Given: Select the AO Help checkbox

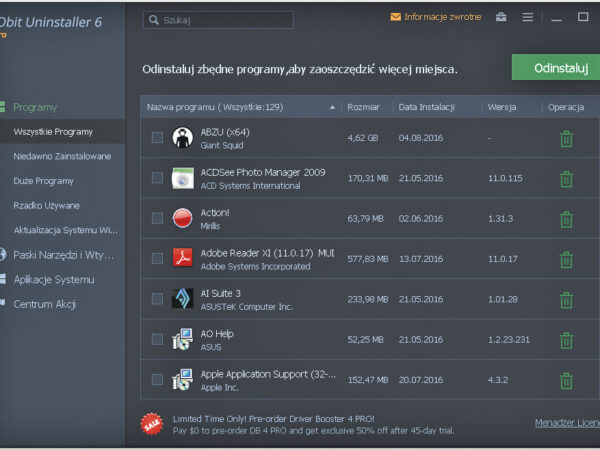Looking at the screenshot, I should point(157,340).
